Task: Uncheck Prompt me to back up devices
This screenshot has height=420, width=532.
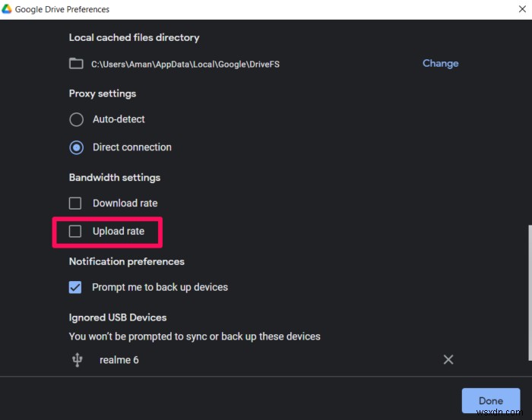Action: pos(75,287)
